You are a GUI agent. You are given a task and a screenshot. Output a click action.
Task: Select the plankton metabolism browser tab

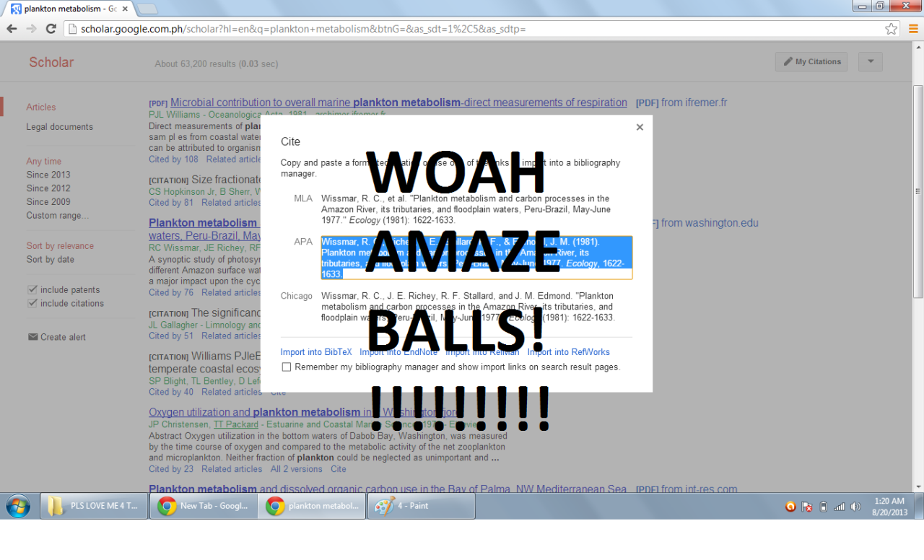click(69, 9)
